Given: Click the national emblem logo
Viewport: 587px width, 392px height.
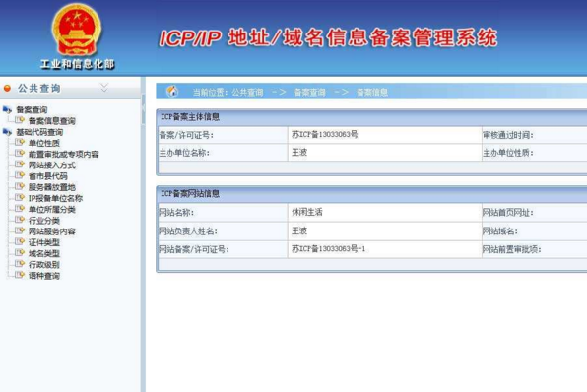Looking at the screenshot, I should click(77, 30).
